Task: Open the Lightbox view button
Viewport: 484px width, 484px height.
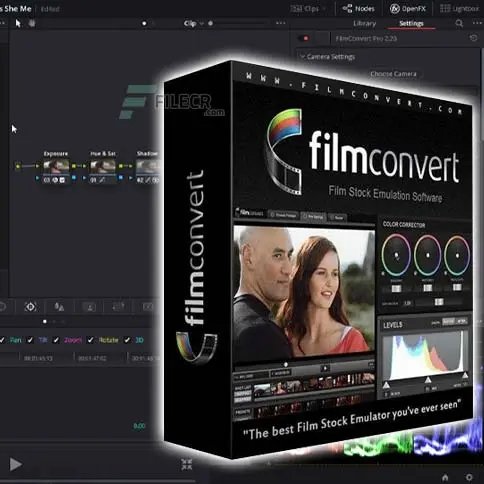Action: (459, 9)
